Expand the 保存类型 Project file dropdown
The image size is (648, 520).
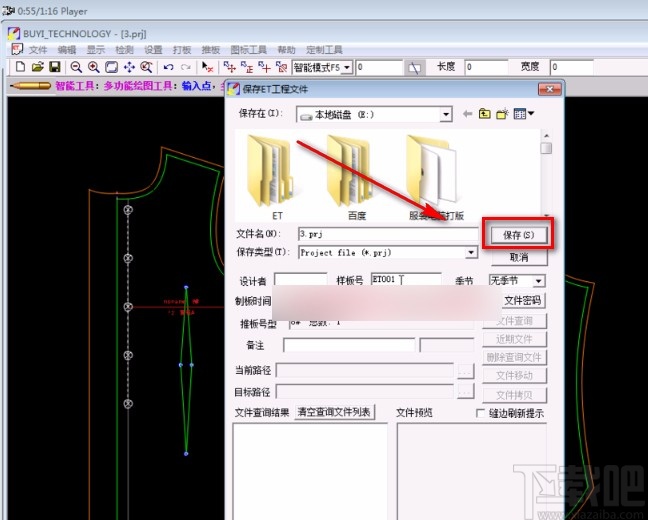tap(471, 252)
